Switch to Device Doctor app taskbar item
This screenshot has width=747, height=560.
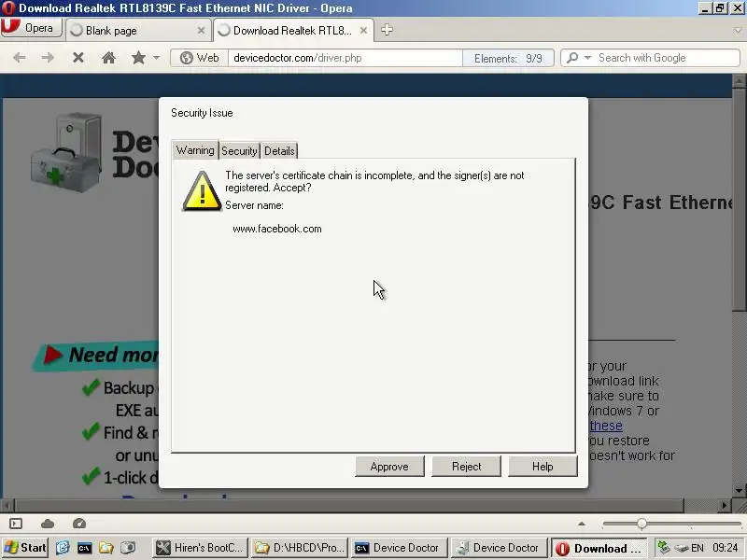click(499, 548)
